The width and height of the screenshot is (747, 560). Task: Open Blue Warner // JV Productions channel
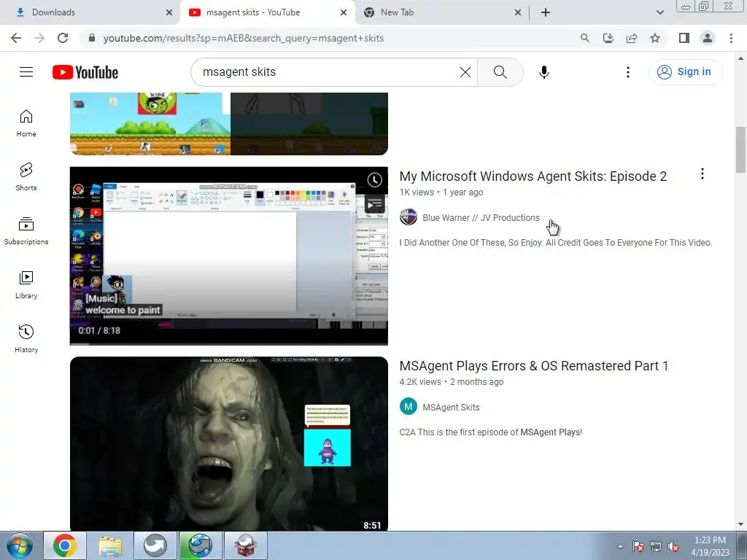click(481, 217)
